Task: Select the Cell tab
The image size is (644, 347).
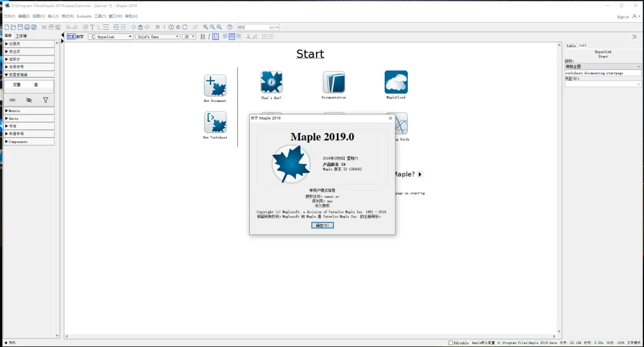Action: pyautogui.click(x=583, y=45)
